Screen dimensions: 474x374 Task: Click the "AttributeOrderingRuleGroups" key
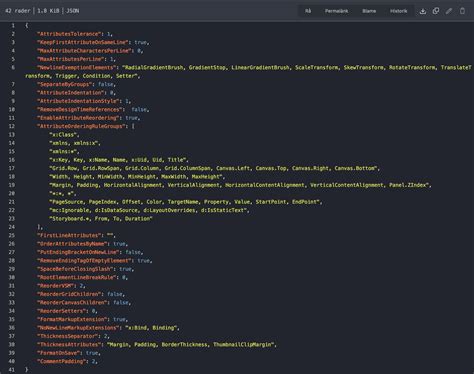click(x=81, y=126)
